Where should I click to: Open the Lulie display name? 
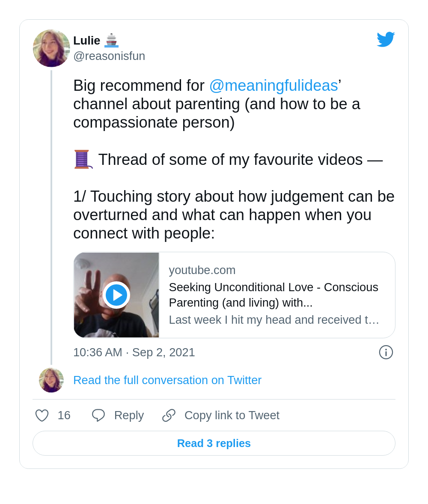(x=87, y=41)
